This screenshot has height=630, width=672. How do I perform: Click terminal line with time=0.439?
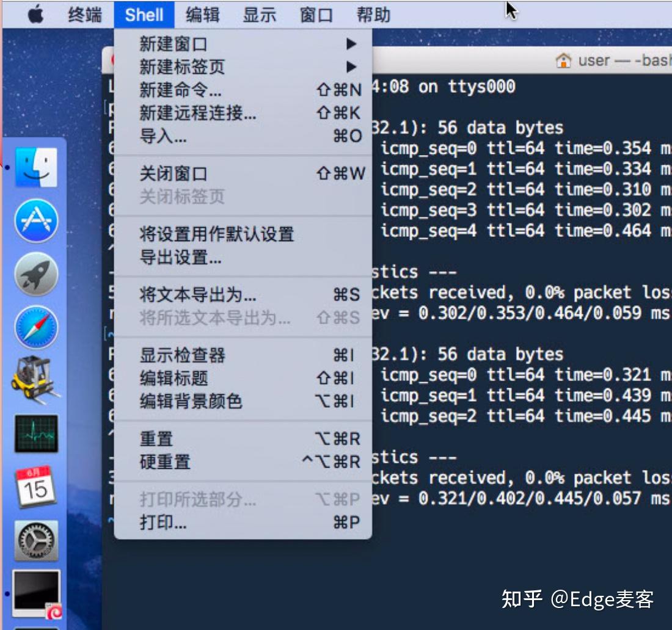[526, 396]
